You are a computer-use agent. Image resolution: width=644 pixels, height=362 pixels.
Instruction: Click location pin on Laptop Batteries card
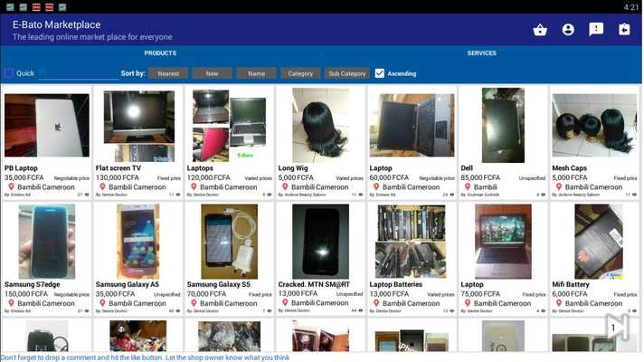click(x=376, y=303)
